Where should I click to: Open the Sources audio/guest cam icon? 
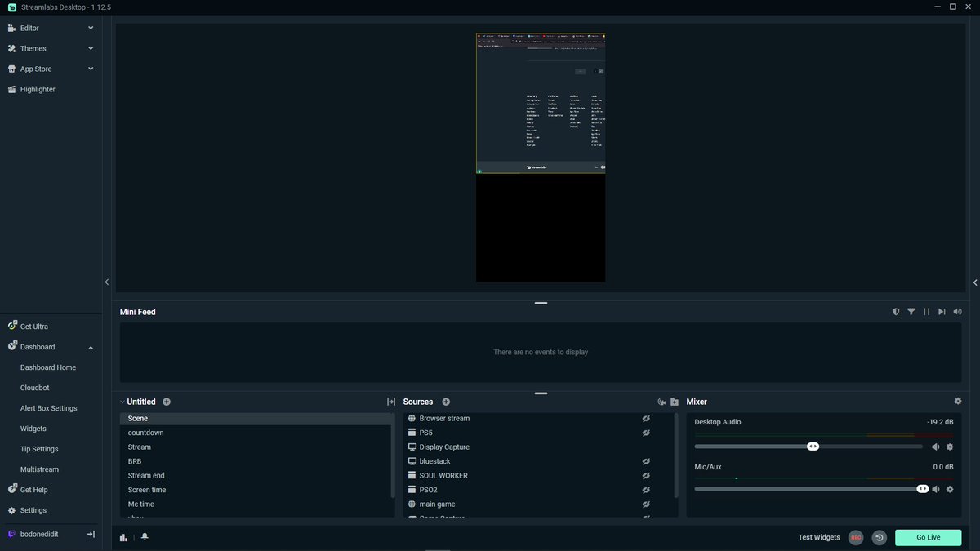(x=661, y=402)
